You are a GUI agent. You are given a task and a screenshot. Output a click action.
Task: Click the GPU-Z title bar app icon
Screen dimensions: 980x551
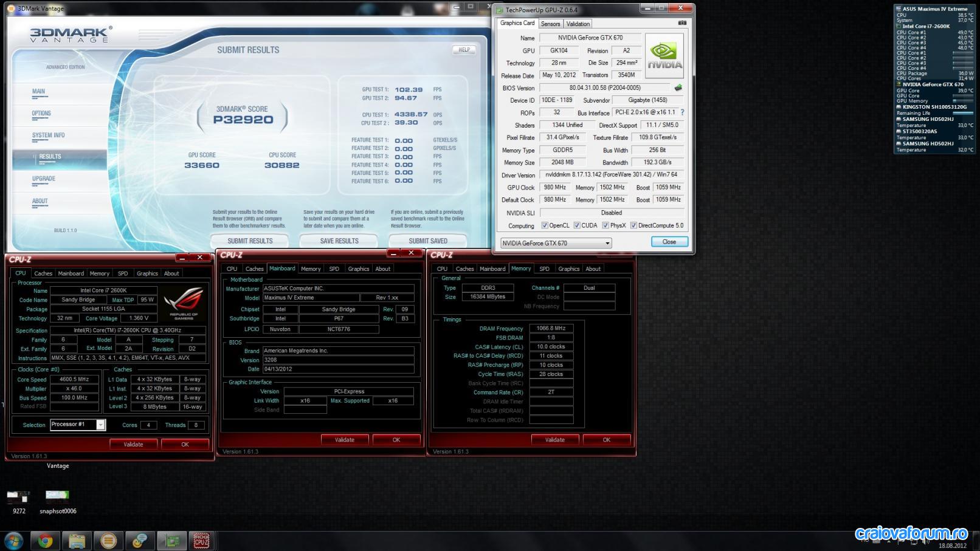(500, 10)
